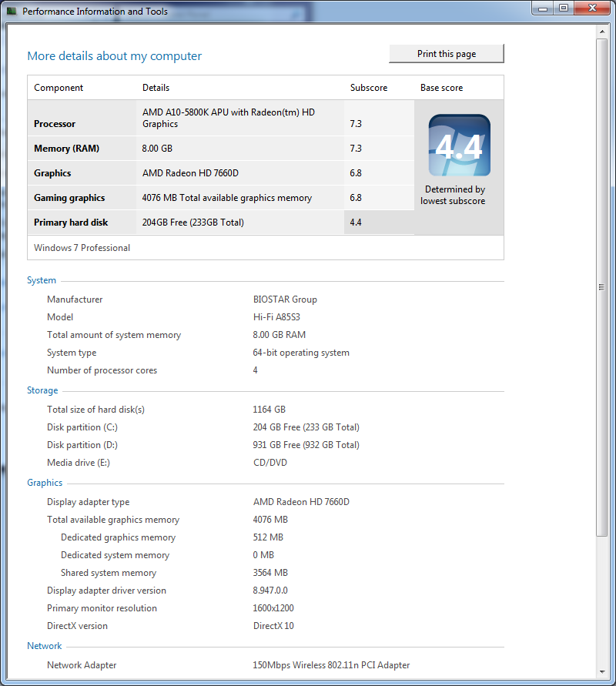616x686 pixels.
Task: Click the vertical scrollbar thumb
Action: coord(602,286)
